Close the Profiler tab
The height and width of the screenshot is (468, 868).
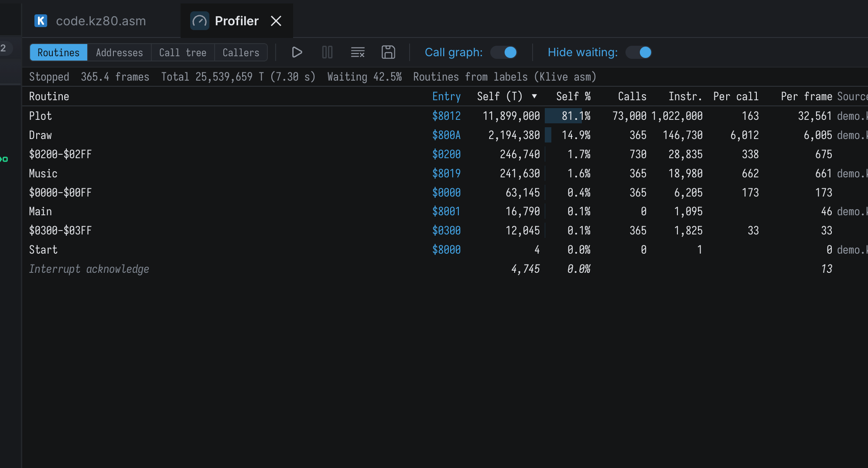click(x=276, y=21)
